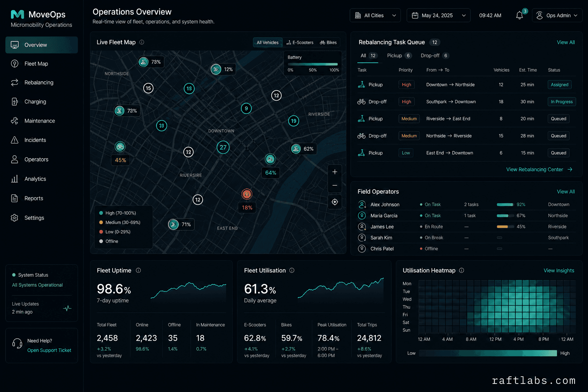Toggle the E-Scooters map filter

click(x=300, y=42)
